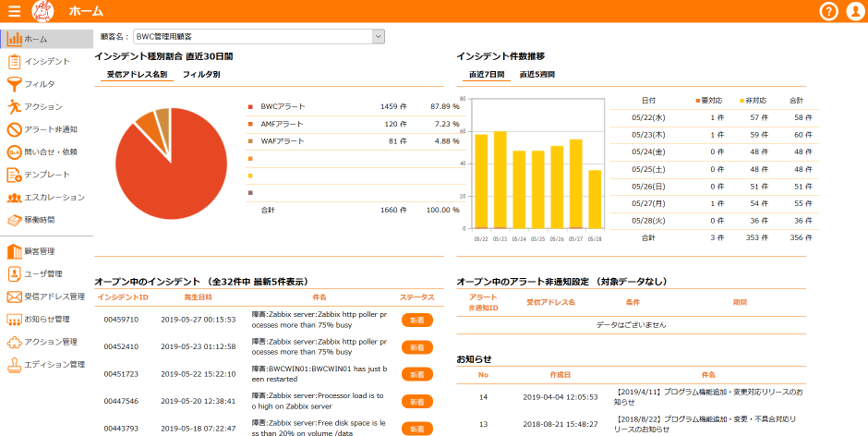The image size is (868, 436).
Task: Click the 05/27(月) date row
Action: 715,203
